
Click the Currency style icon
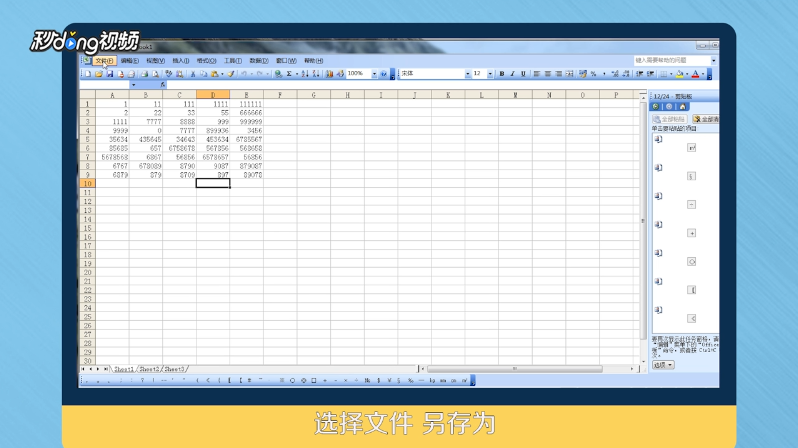pos(582,74)
